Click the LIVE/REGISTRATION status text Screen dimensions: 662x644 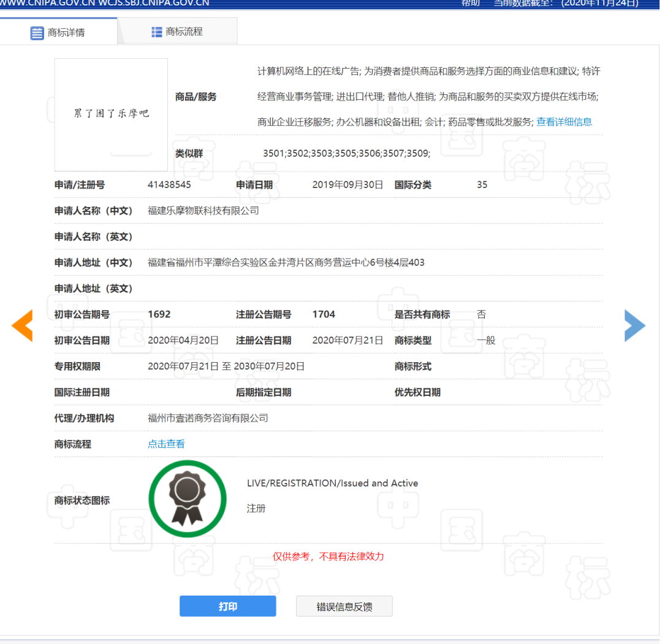coord(332,483)
